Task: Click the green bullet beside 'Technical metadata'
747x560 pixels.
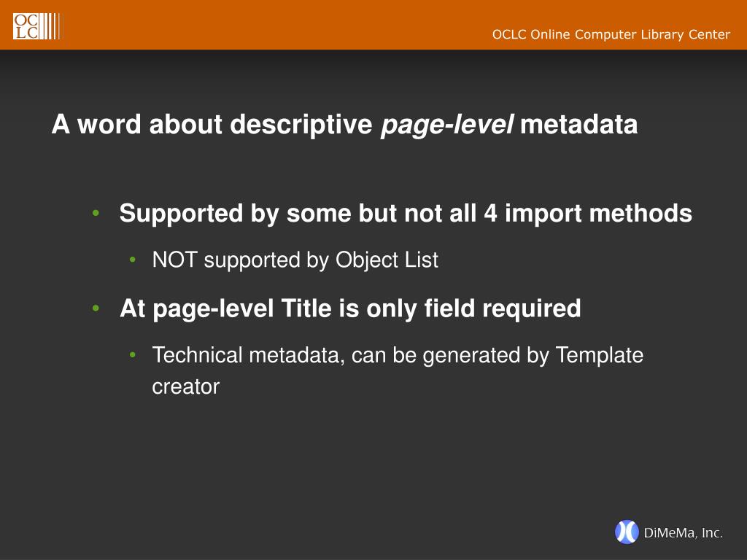Action: [x=133, y=355]
